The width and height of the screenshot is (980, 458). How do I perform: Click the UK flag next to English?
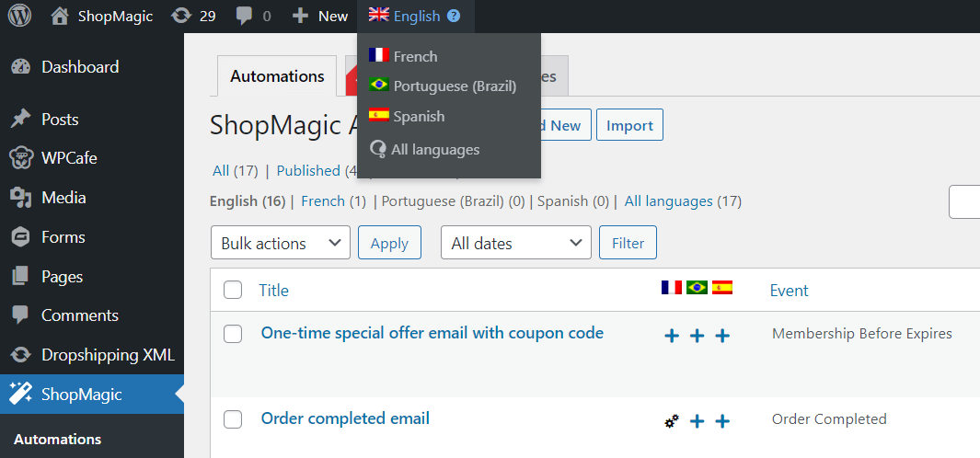pyautogui.click(x=379, y=15)
